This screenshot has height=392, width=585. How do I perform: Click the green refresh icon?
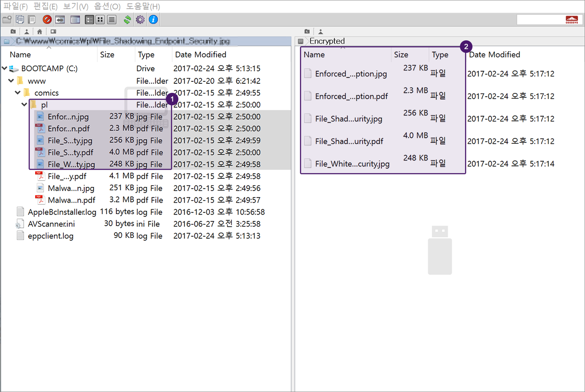(x=127, y=20)
